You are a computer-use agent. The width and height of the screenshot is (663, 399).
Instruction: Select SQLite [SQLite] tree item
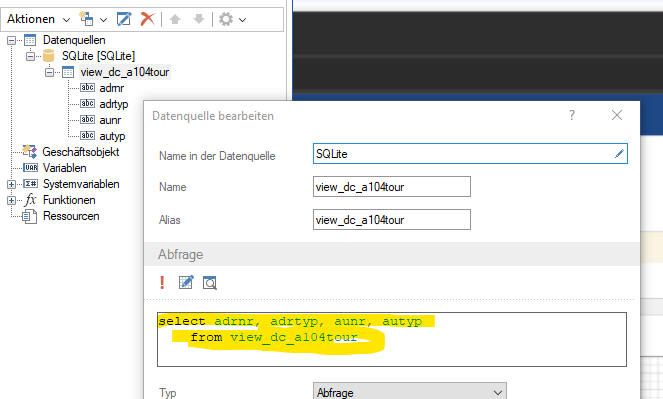99,56
